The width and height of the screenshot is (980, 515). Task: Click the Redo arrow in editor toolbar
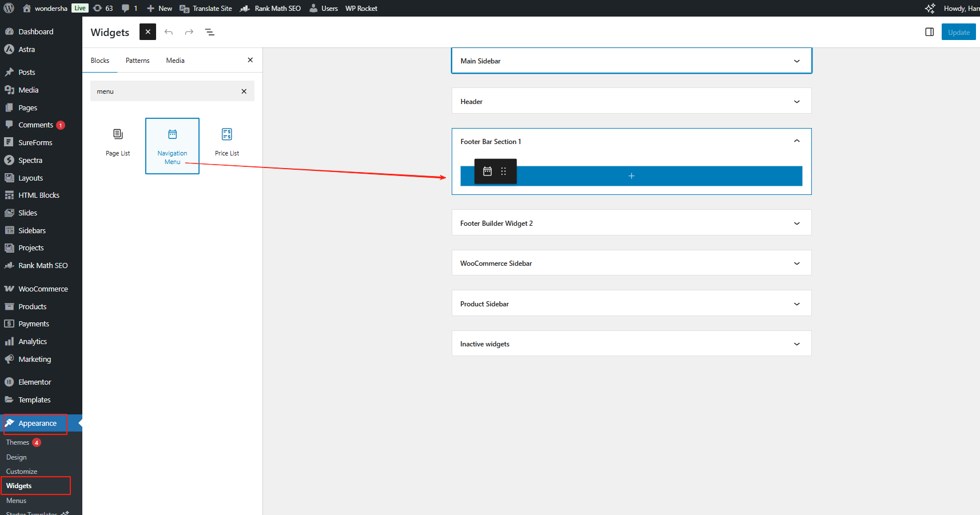(189, 32)
